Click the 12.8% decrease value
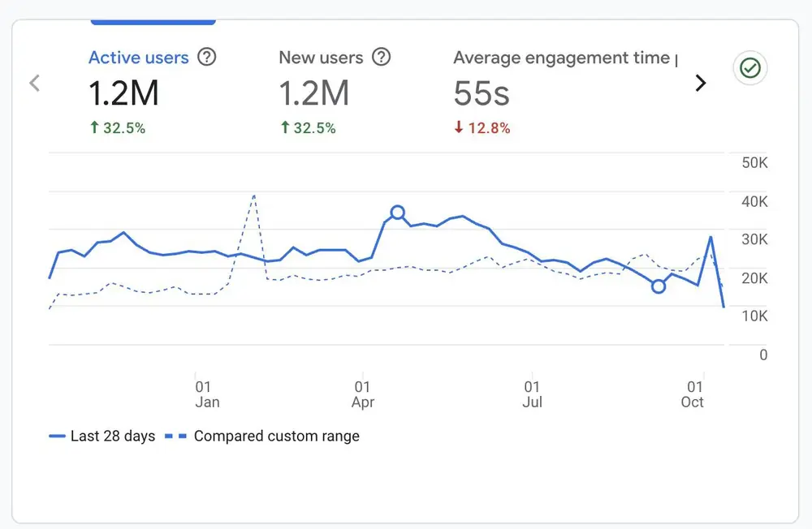The image size is (812, 529). (x=482, y=128)
